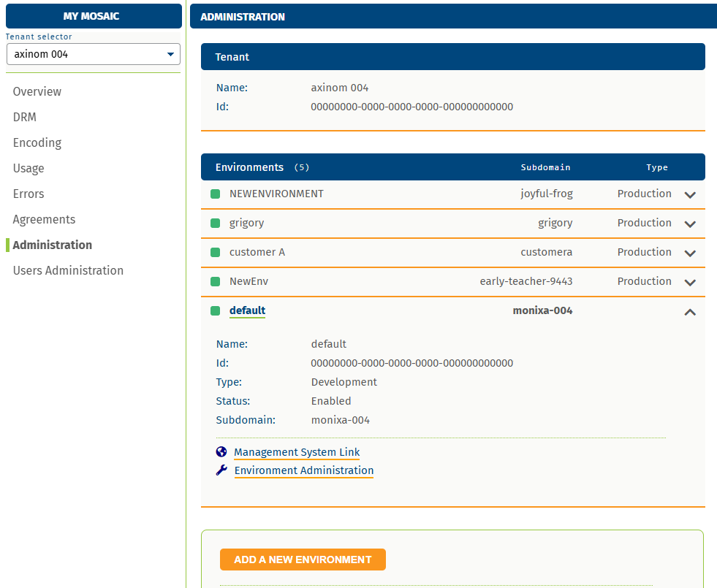Click green status square for default environment
The width and height of the screenshot is (717, 588).
click(x=215, y=311)
